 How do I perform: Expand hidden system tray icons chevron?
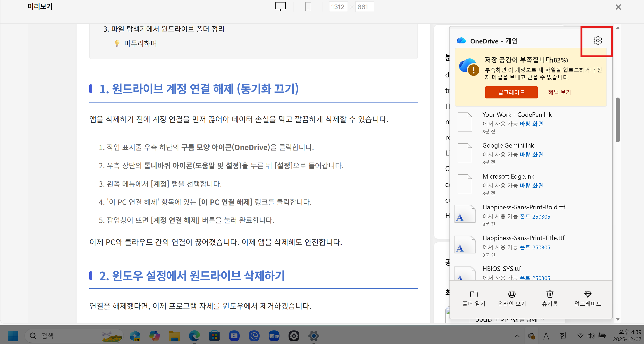pyautogui.click(x=517, y=336)
